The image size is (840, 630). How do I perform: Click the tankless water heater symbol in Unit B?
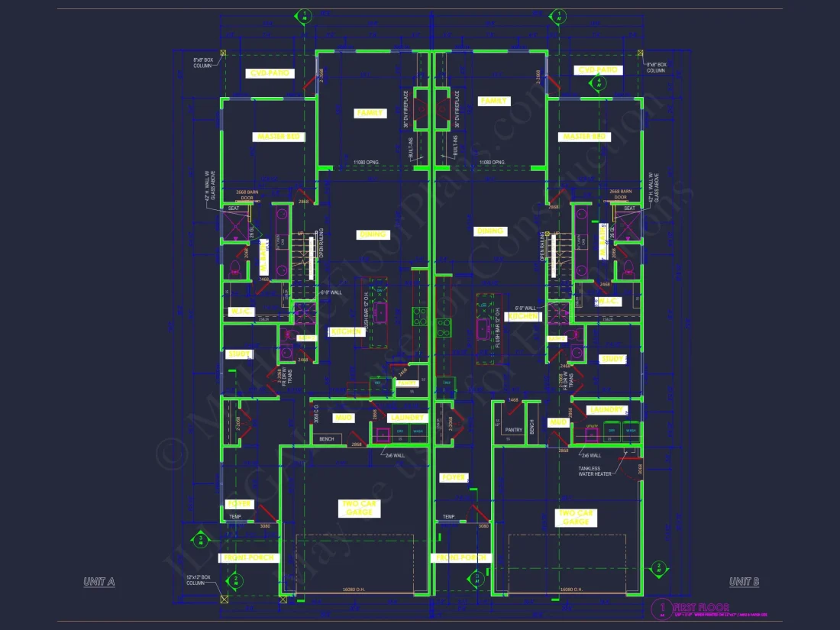point(630,450)
